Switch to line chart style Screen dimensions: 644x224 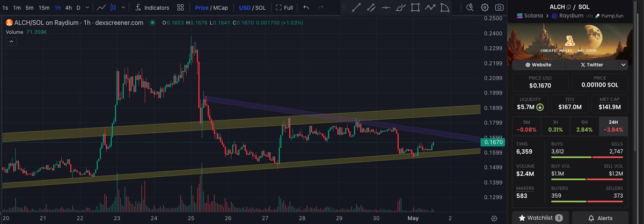101,8
